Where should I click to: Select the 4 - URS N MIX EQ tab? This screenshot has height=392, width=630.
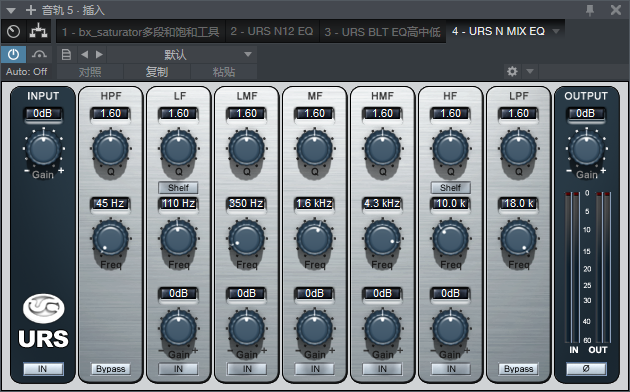pos(498,31)
